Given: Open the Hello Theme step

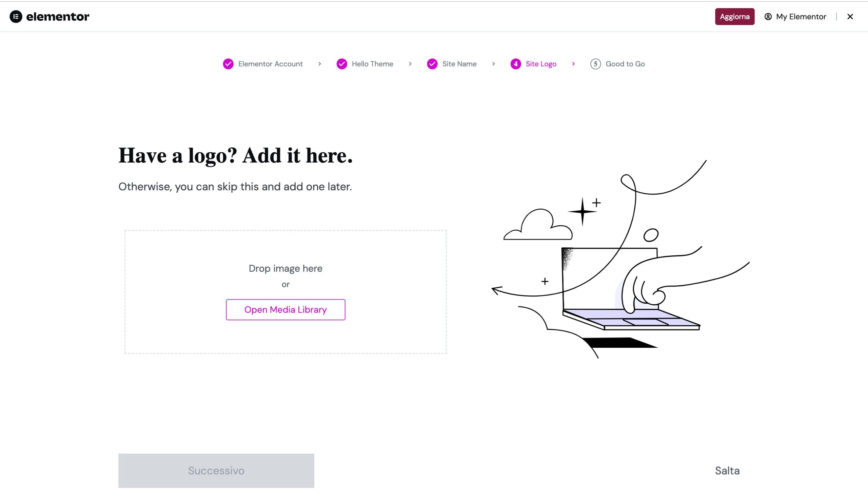Looking at the screenshot, I should point(372,64).
